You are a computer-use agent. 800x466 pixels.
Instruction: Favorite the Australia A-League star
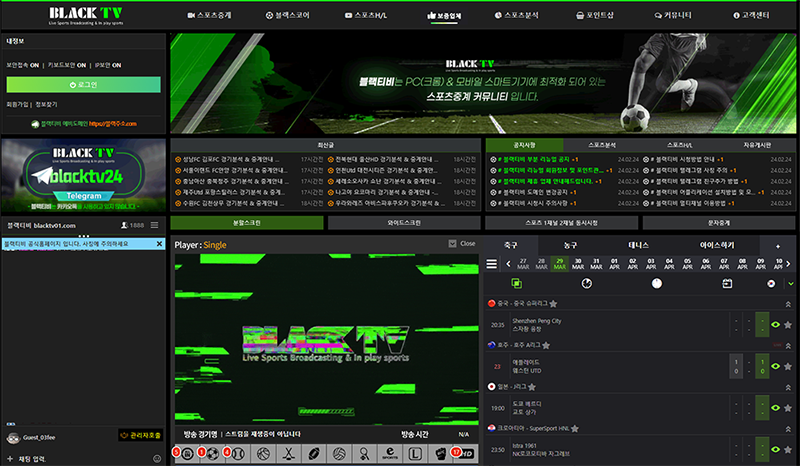coord(546,346)
